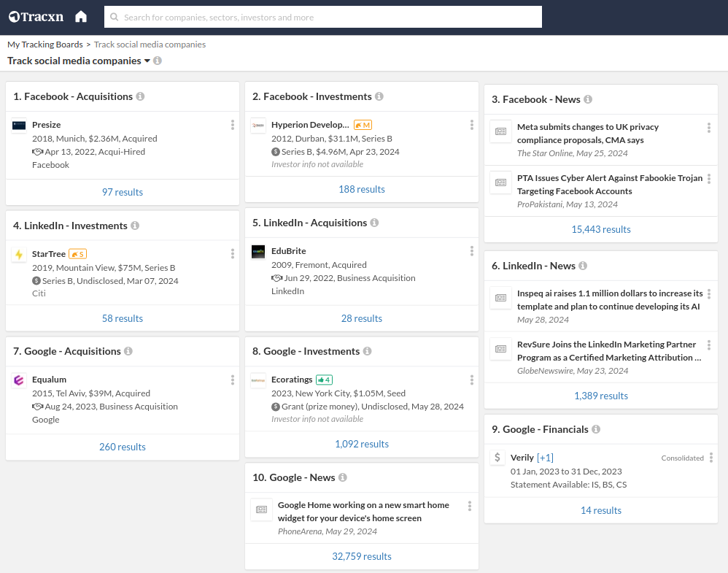728x573 pixels.
Task: Show info for Google - Financials
Action: pos(596,429)
